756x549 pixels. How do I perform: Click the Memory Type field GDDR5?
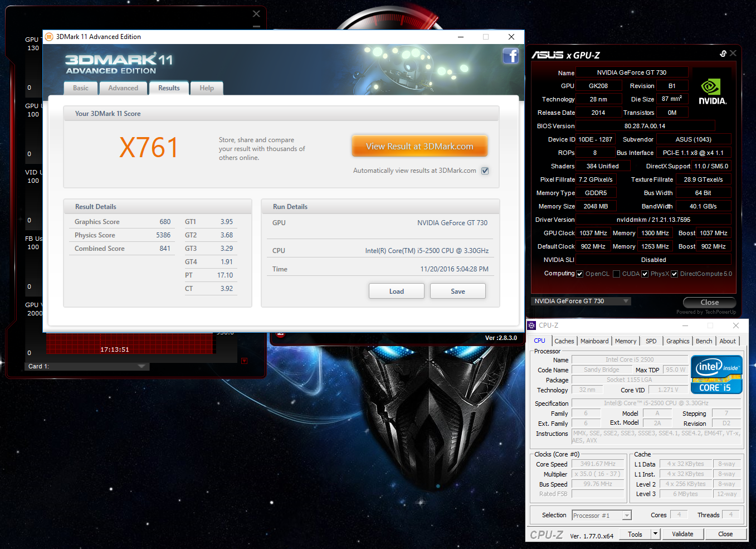click(x=596, y=193)
